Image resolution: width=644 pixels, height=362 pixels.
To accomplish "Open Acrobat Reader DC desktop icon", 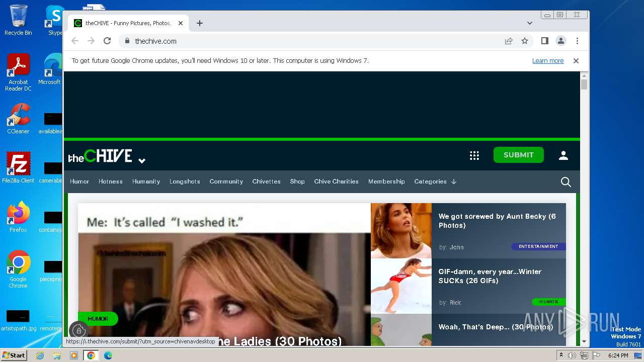I will tap(18, 73).
